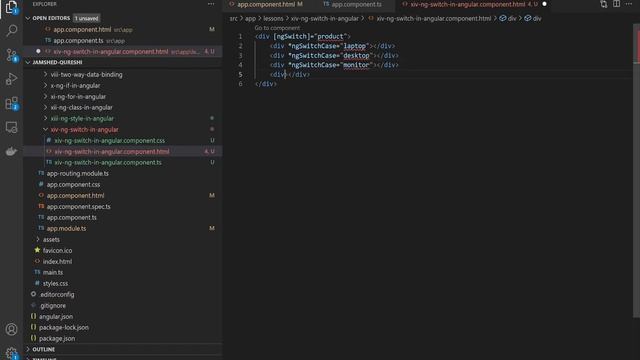Open xiv-ng-switch-in-angular.component.css file
This screenshot has width=640, height=360.
[109, 140]
